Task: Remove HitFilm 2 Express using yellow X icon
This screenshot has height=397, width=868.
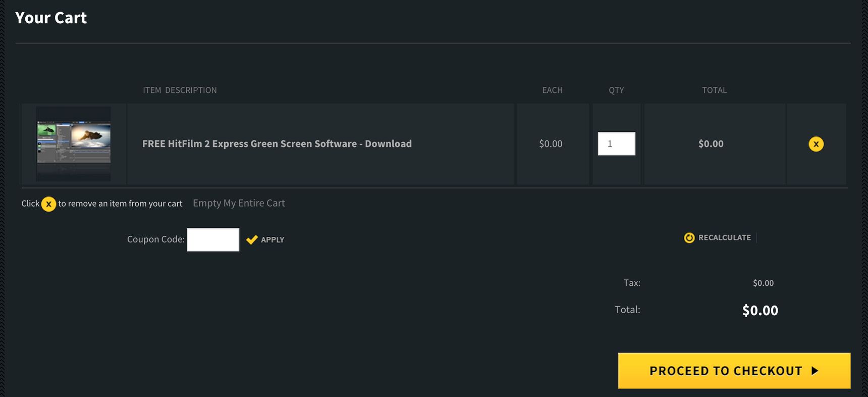Action: tap(816, 144)
